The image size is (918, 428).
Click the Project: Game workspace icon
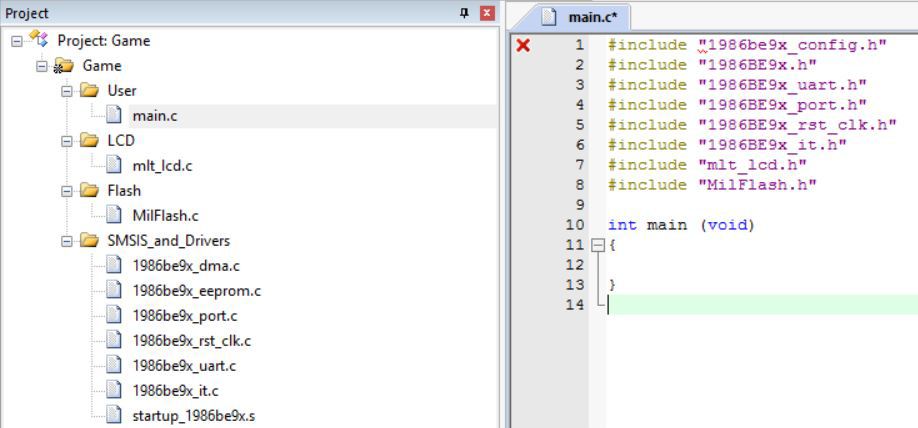pos(39,40)
